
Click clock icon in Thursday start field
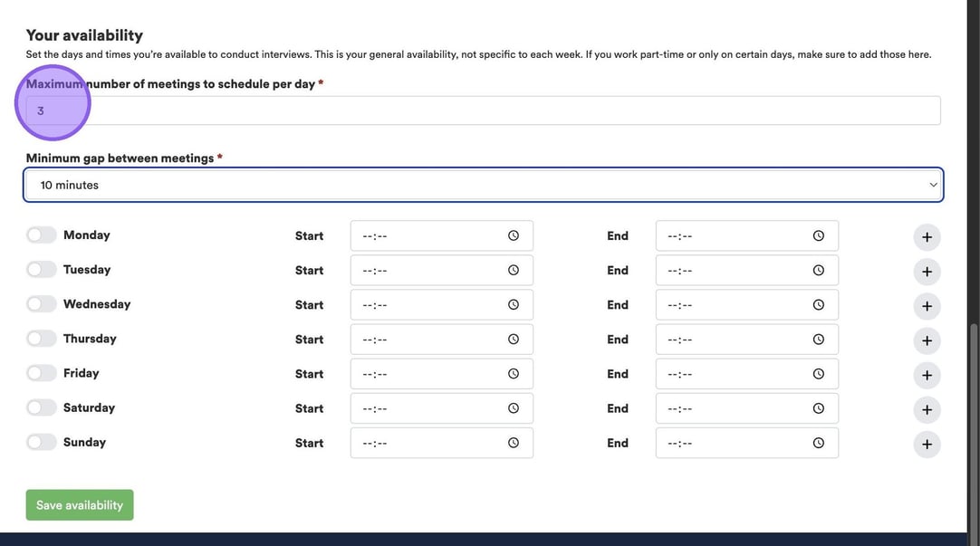point(514,340)
